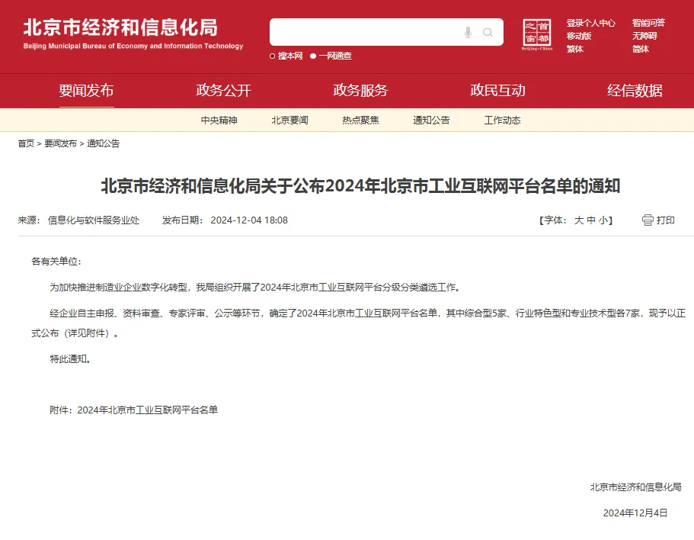Set font size to 大
Image resolution: width=694 pixels, height=540 pixels.
[578, 220]
